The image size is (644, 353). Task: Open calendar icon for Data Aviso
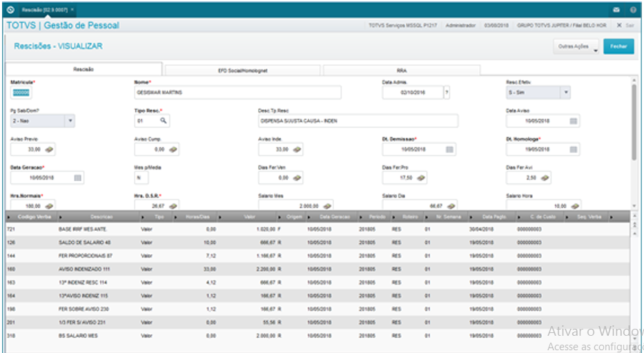click(574, 121)
